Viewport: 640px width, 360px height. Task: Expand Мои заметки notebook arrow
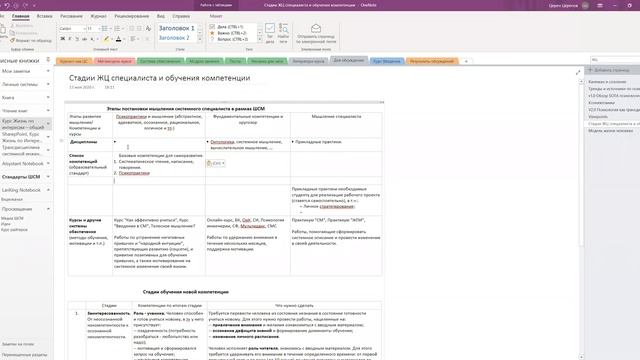point(48,71)
